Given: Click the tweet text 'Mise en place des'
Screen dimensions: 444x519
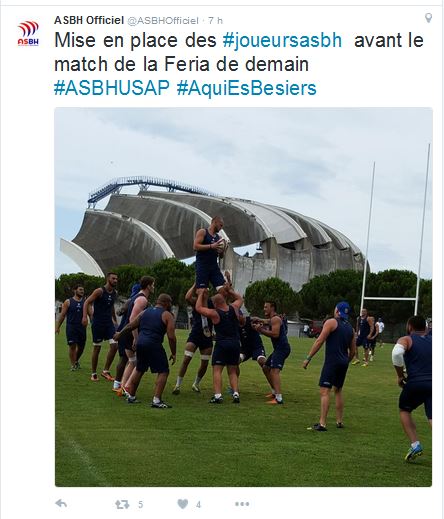Looking at the screenshot, I should tap(136, 41).
